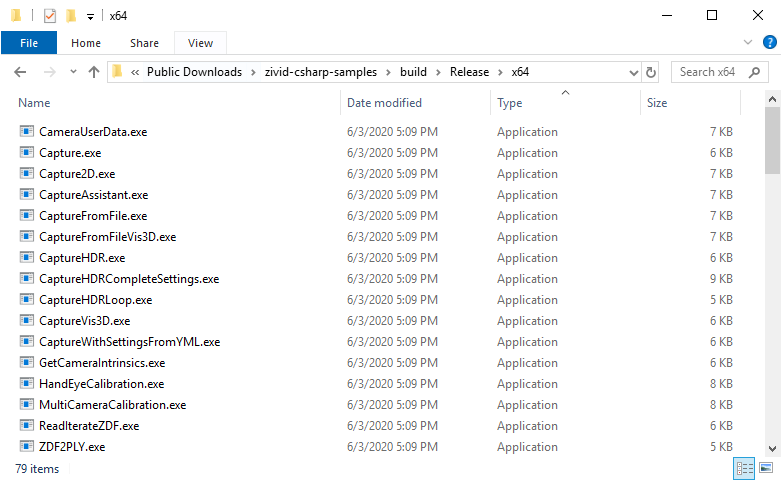Open the recent locations dropdown arrow
The width and height of the screenshot is (782, 481).
click(x=73, y=72)
